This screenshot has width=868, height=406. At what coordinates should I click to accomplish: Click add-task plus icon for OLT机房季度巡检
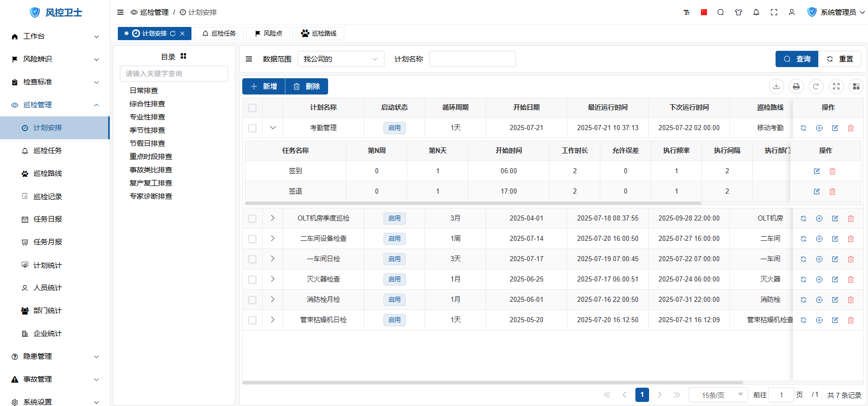tap(819, 218)
